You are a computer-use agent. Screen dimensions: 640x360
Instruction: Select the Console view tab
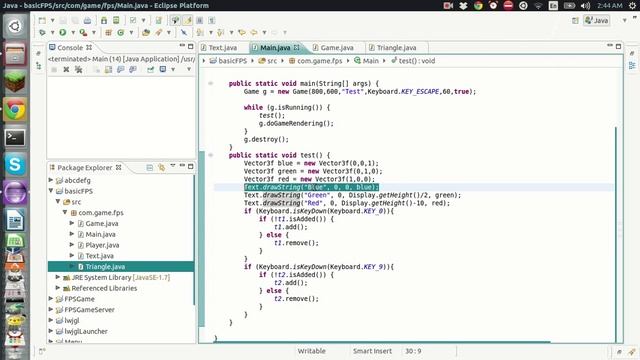[70, 48]
